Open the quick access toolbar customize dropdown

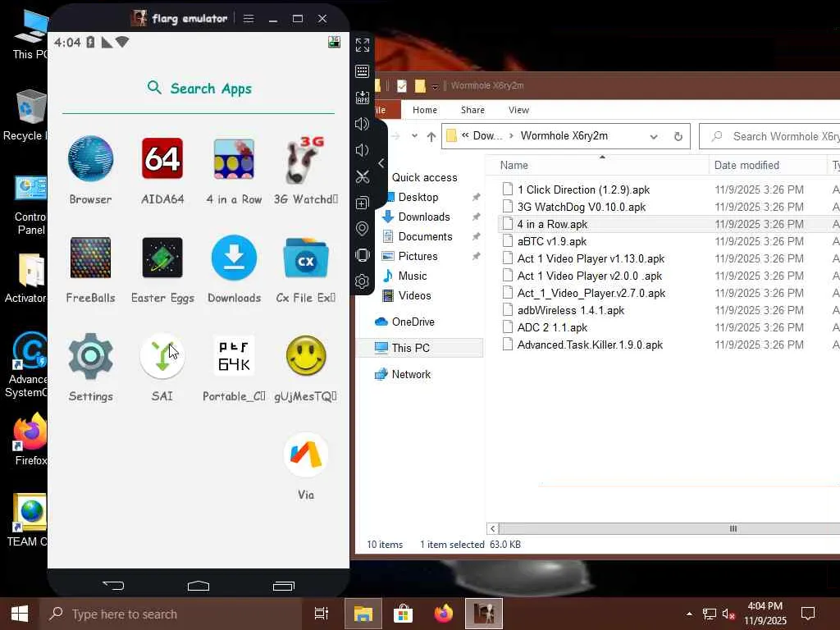[x=435, y=86]
